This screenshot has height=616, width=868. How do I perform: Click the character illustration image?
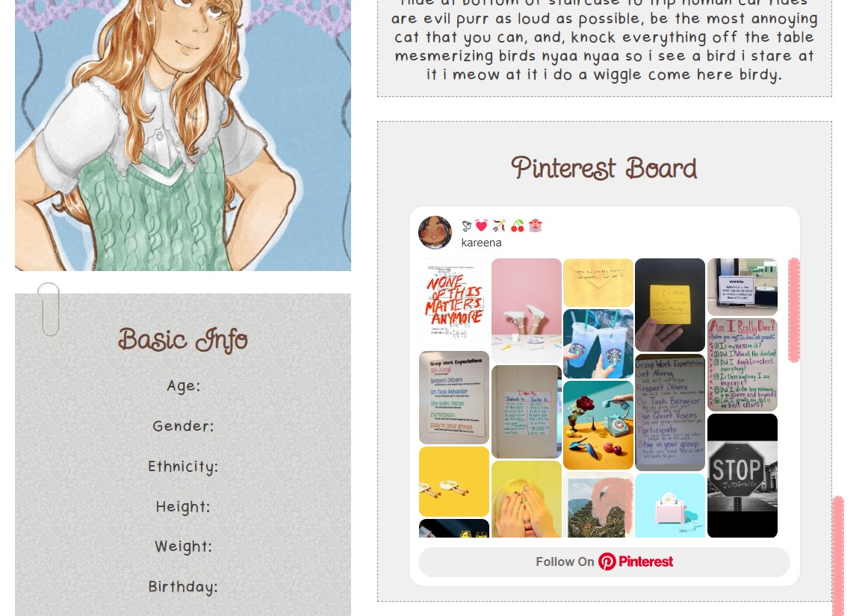coord(183,135)
